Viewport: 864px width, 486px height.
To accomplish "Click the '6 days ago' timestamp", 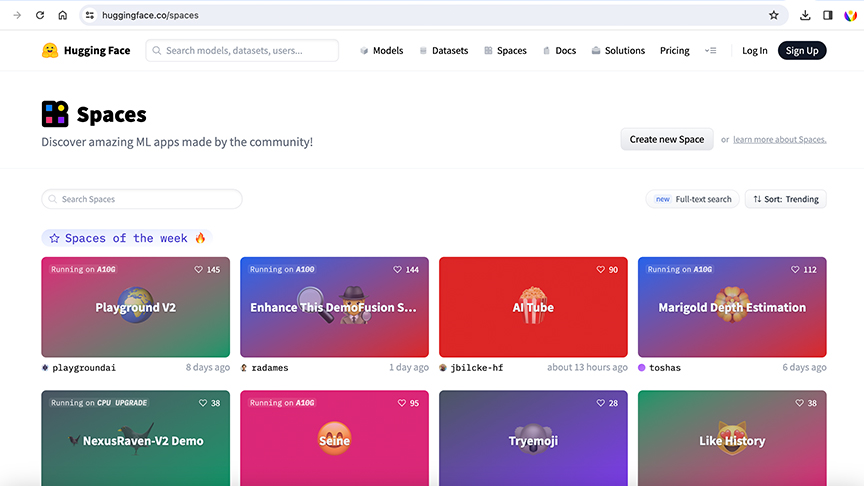I will pos(804,367).
